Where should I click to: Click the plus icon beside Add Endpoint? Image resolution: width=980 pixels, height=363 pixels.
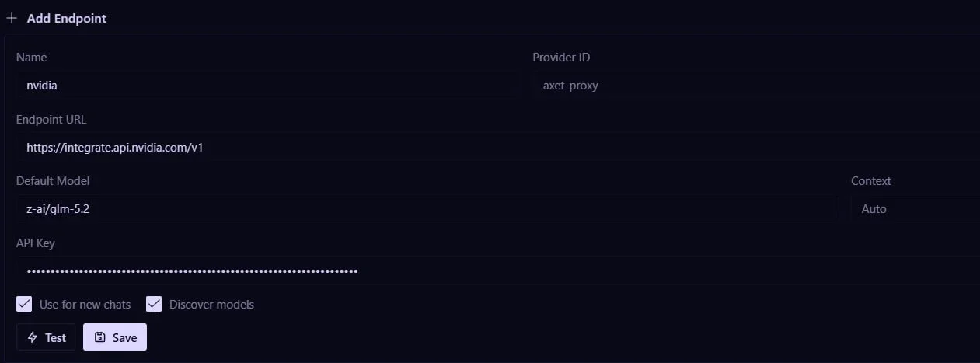coord(12,18)
